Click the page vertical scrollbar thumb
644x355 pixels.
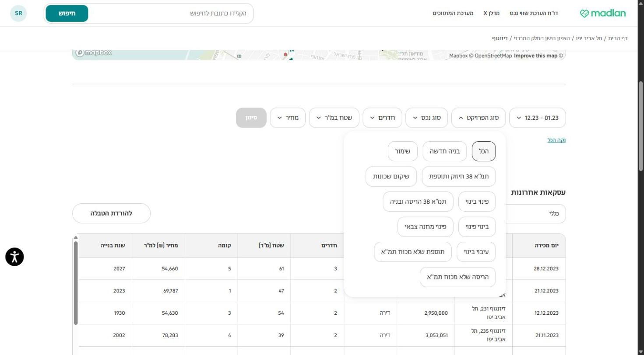(x=640, y=126)
